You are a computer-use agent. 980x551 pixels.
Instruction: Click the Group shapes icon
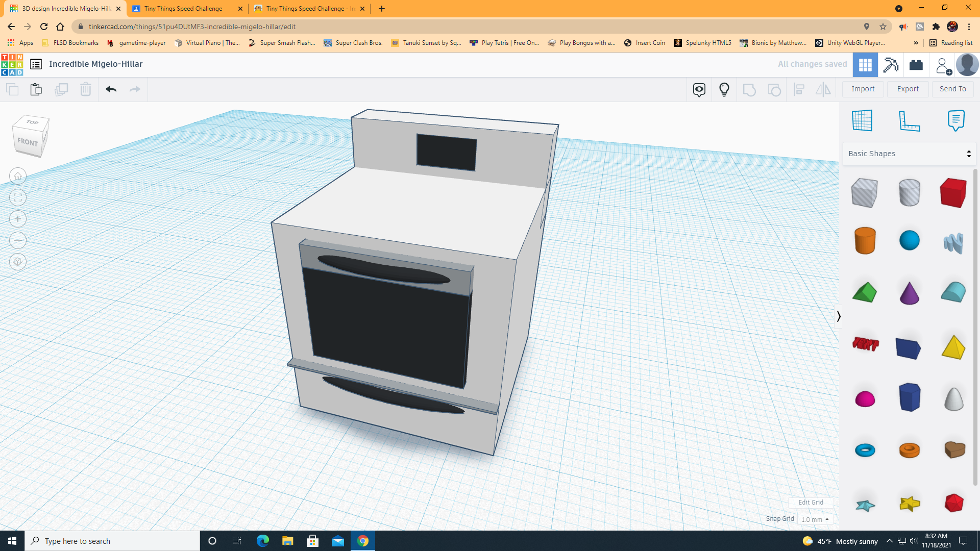[x=749, y=90]
